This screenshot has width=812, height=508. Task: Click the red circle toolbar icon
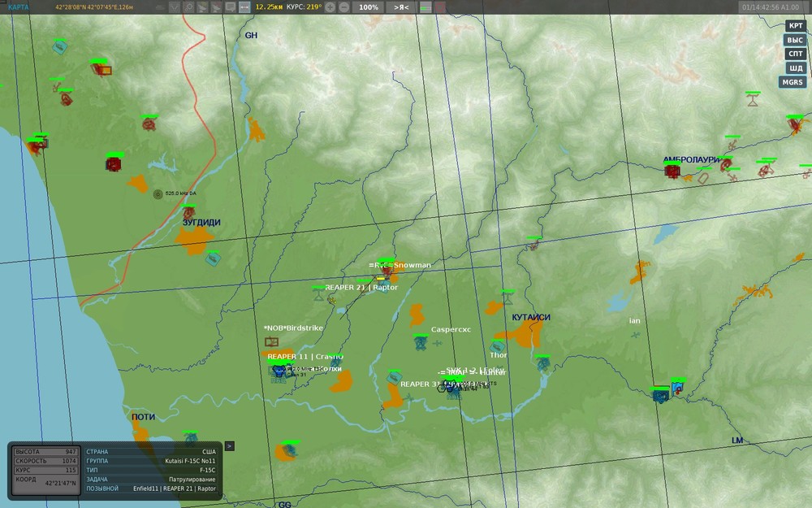439,7
